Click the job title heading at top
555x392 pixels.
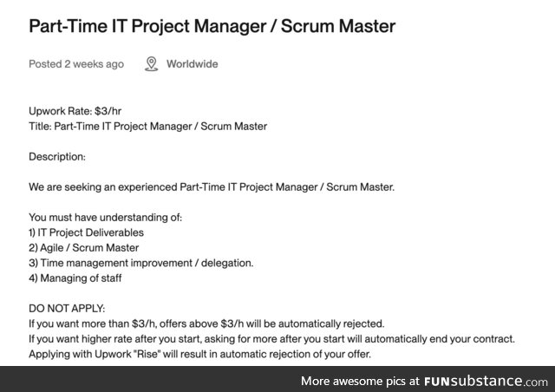tap(212, 26)
